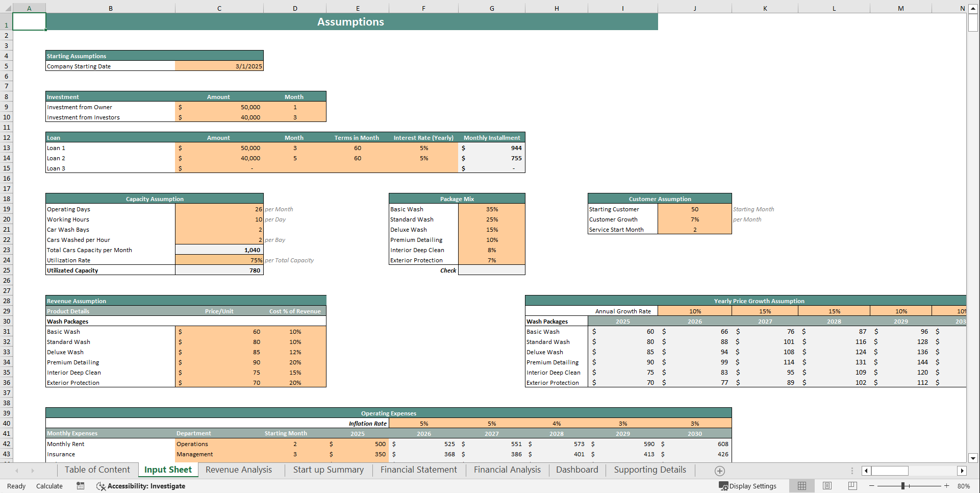Go to the Financial Statement tab
Viewport: 980px width, 493px height.
418,470
